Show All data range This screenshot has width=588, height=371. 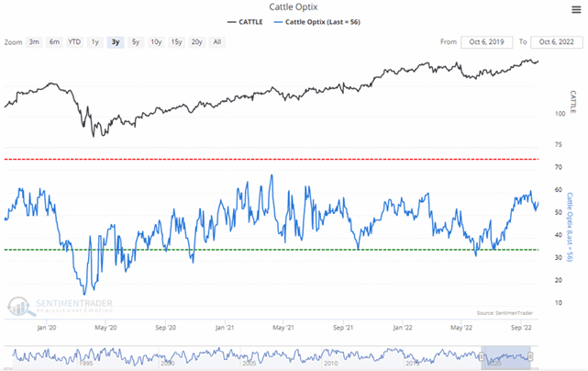217,42
